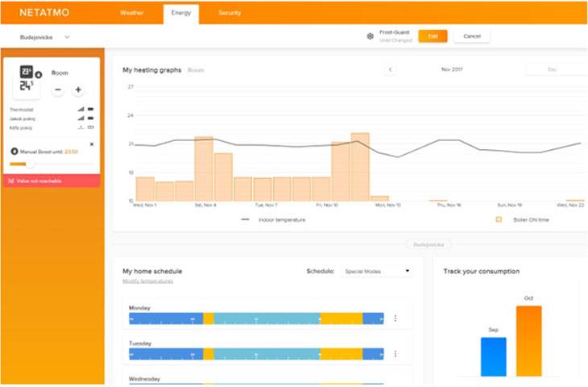Viewport: 588px width, 387px height.
Task: Open the Modify temperatures link
Action: click(147, 281)
